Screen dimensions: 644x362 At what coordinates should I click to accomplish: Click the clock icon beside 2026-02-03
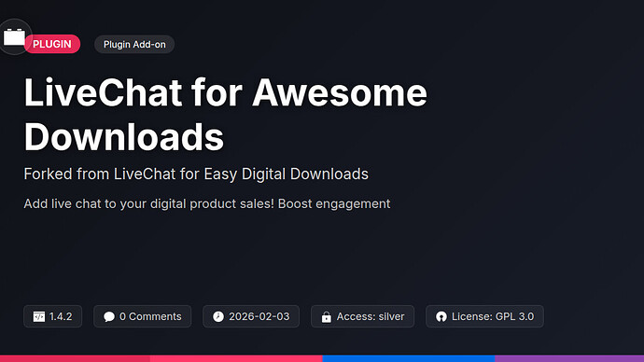click(218, 316)
